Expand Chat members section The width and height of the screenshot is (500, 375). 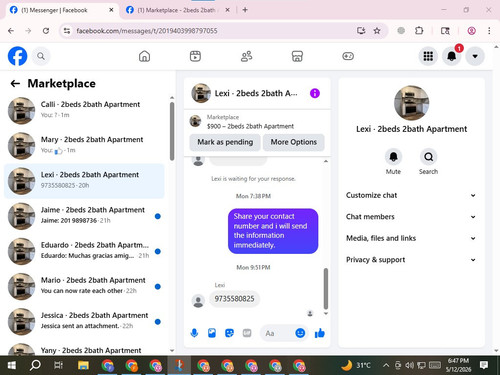(411, 217)
